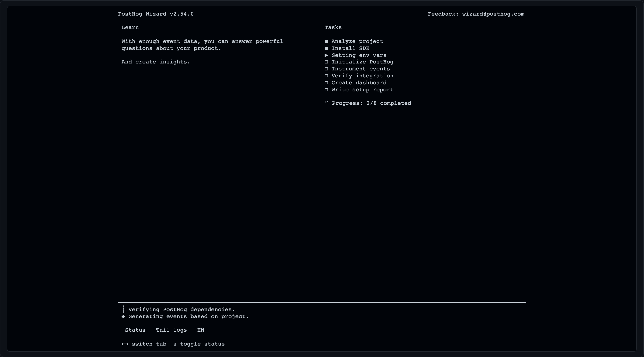Click the left-right arrows switch tab hint
Viewport: 644px width, 357px height.
click(x=144, y=344)
